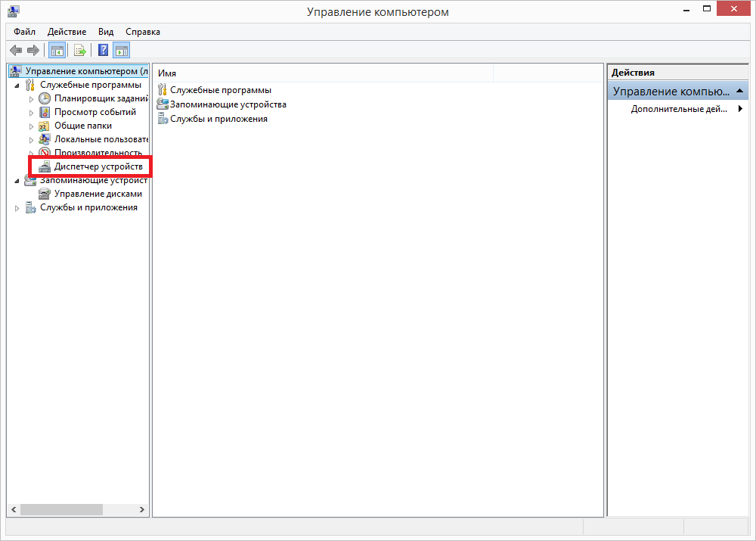
Task: Collapse the Служебные программы tree node
Action: (x=17, y=86)
